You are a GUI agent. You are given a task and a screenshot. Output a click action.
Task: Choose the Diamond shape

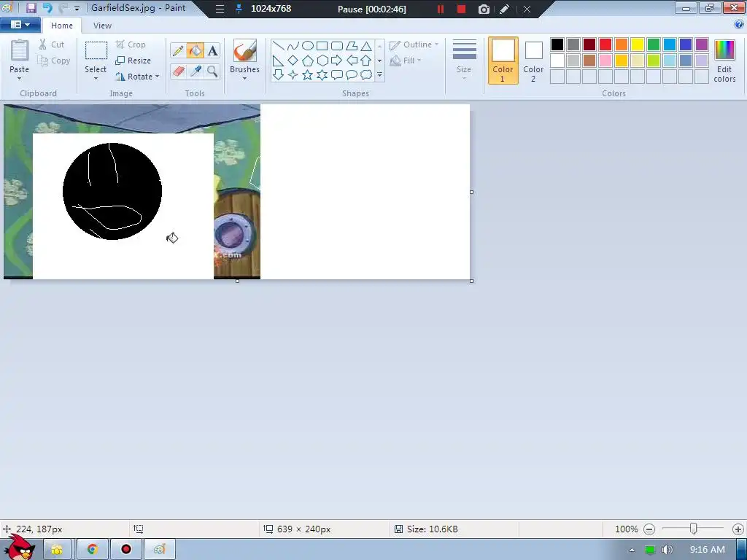(x=293, y=61)
